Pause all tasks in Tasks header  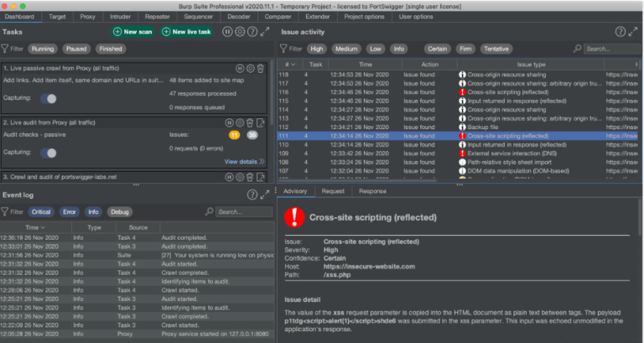(x=227, y=32)
